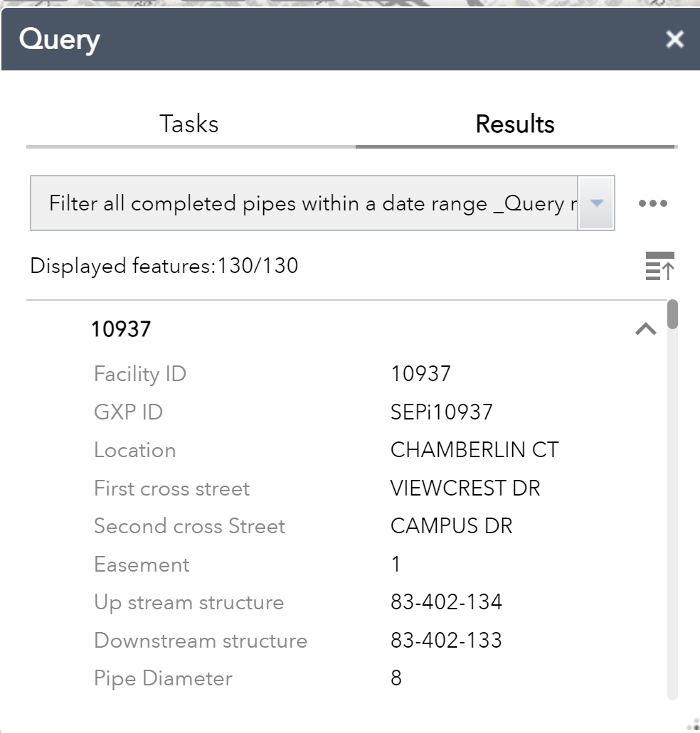Click the Easement value 1
The width and height of the screenshot is (700, 733).
(x=396, y=564)
